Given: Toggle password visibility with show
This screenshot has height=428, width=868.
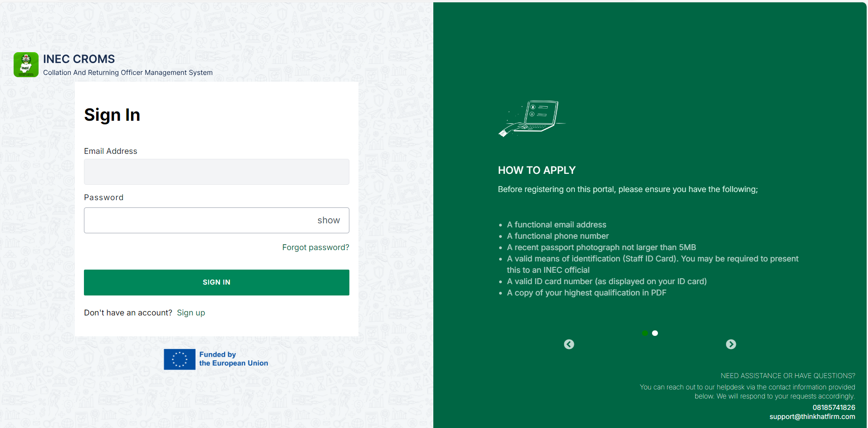Looking at the screenshot, I should click(329, 220).
